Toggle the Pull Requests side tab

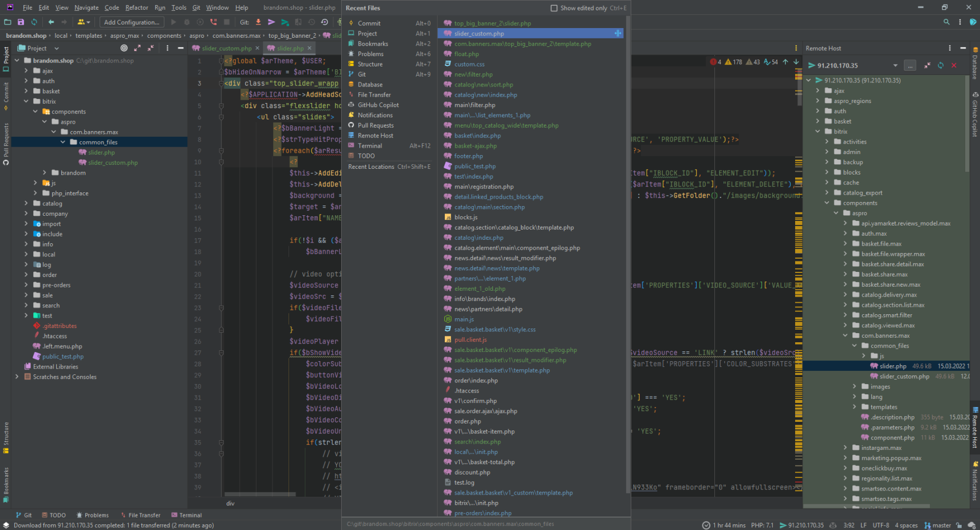[6, 144]
